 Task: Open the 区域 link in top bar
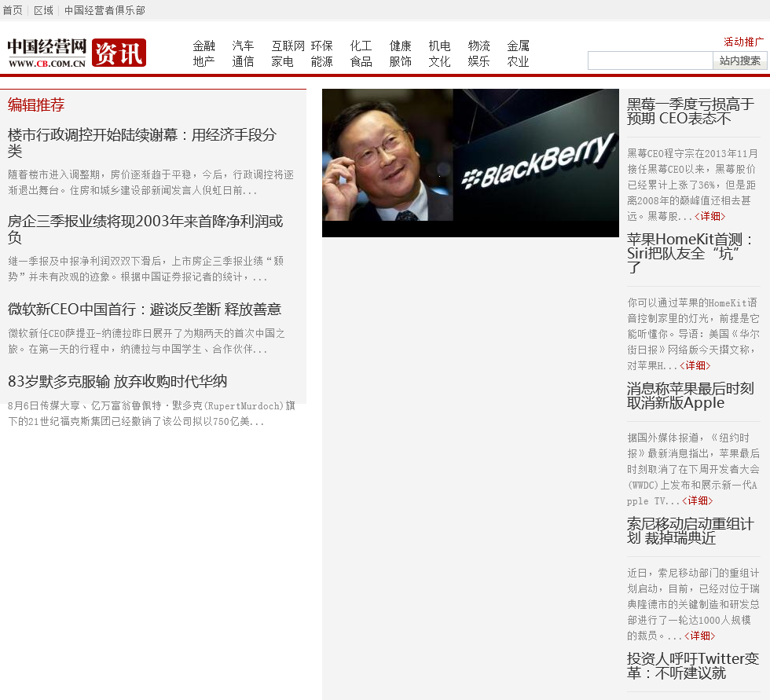click(x=43, y=10)
